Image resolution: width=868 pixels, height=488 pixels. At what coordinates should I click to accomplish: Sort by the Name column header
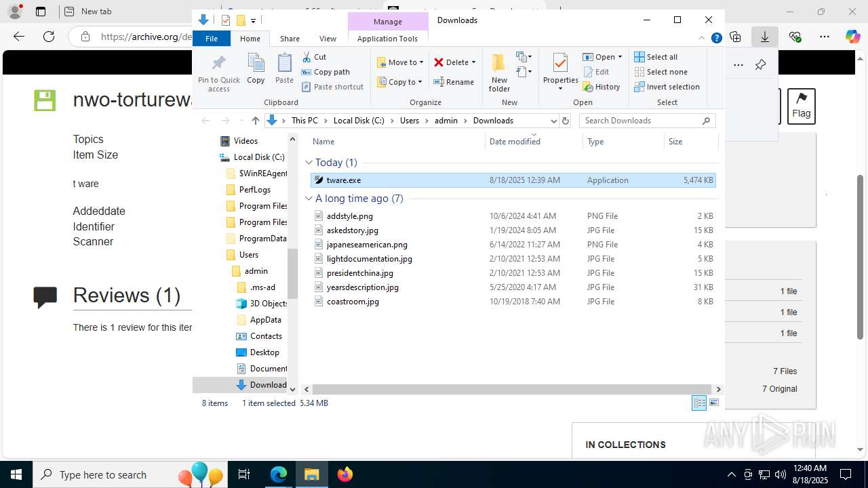[397, 142]
